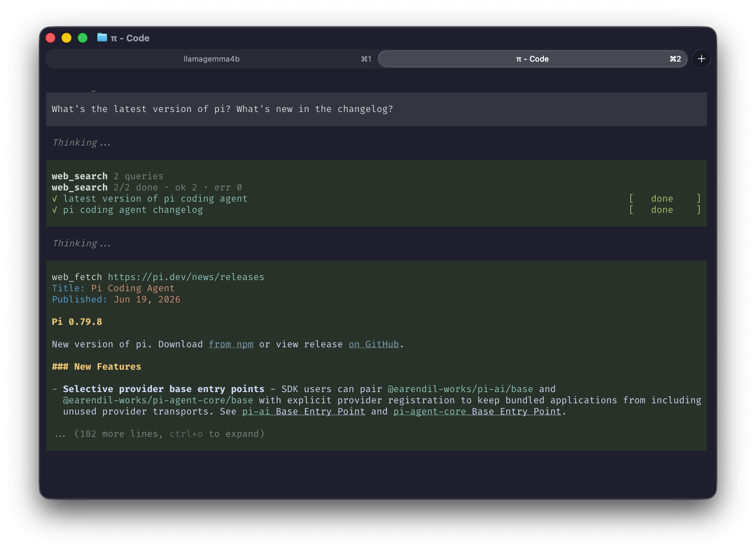Image resolution: width=756 pixels, height=551 pixels.
Task: Click 'Published: Jun 19, 2026' line
Action: (116, 299)
